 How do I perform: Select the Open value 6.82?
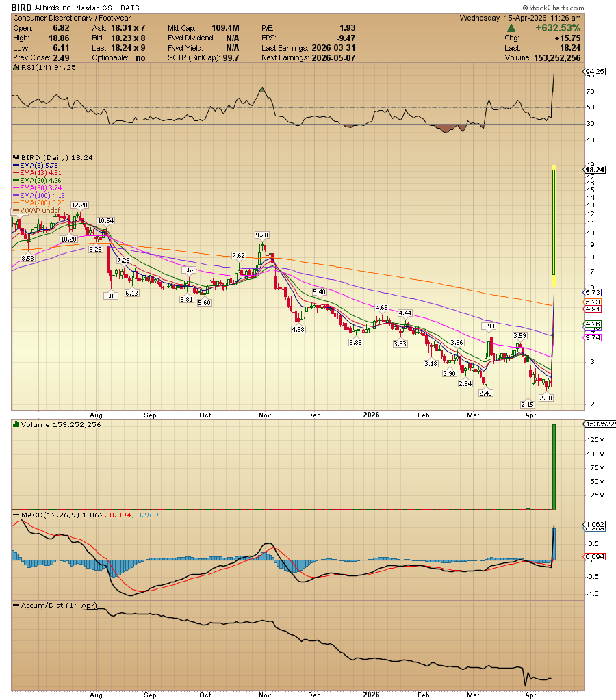pyautogui.click(x=61, y=27)
